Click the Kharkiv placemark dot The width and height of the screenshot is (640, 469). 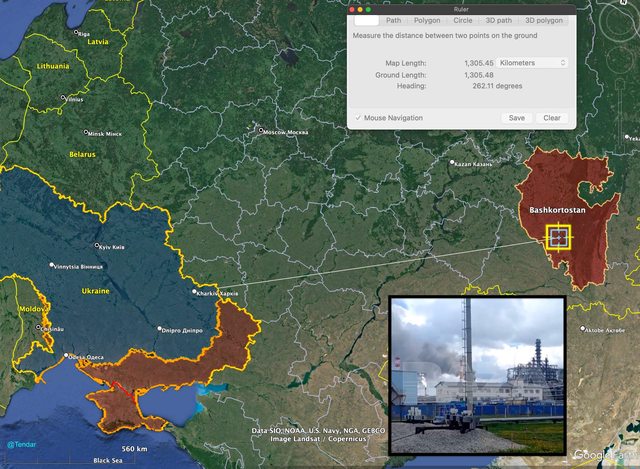pos(195,293)
